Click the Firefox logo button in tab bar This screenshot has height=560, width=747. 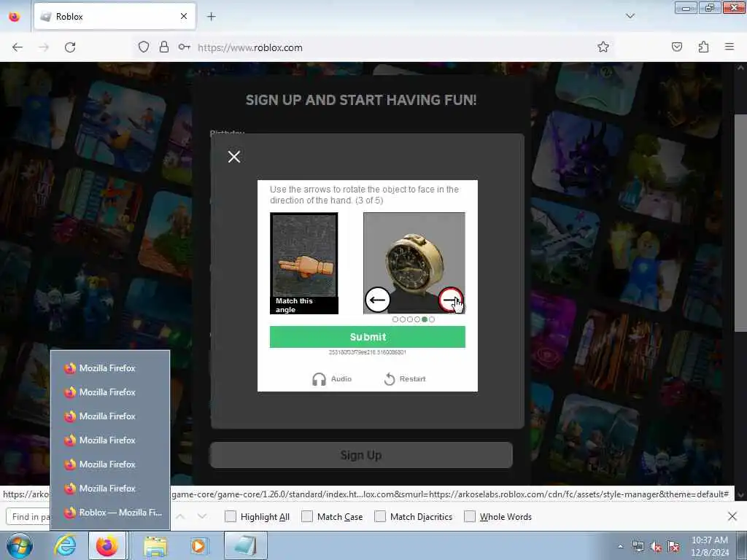(15, 17)
